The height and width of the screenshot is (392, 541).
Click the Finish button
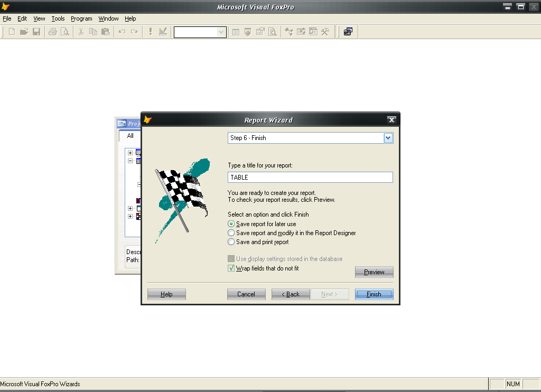(374, 294)
